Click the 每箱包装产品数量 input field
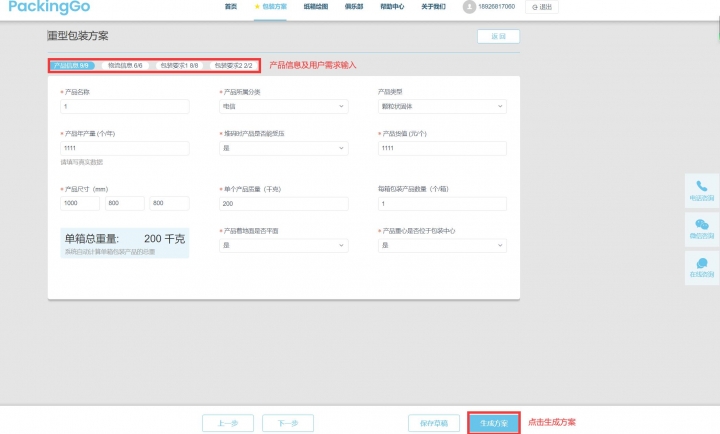The width and height of the screenshot is (720, 434). (442, 203)
